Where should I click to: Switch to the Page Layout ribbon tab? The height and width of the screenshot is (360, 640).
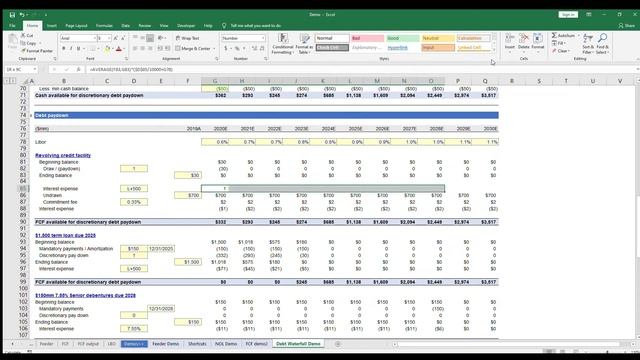(x=76, y=26)
